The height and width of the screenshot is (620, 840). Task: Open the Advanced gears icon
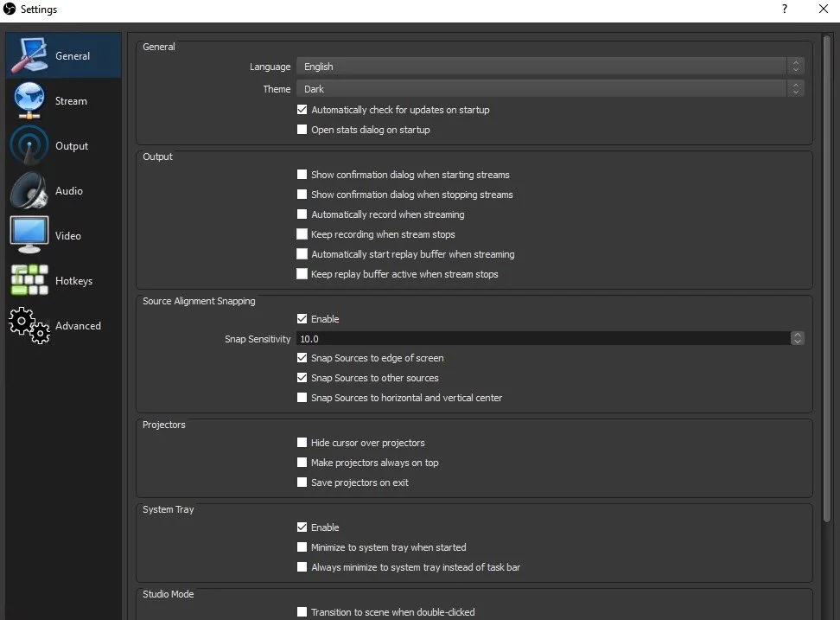coord(29,325)
